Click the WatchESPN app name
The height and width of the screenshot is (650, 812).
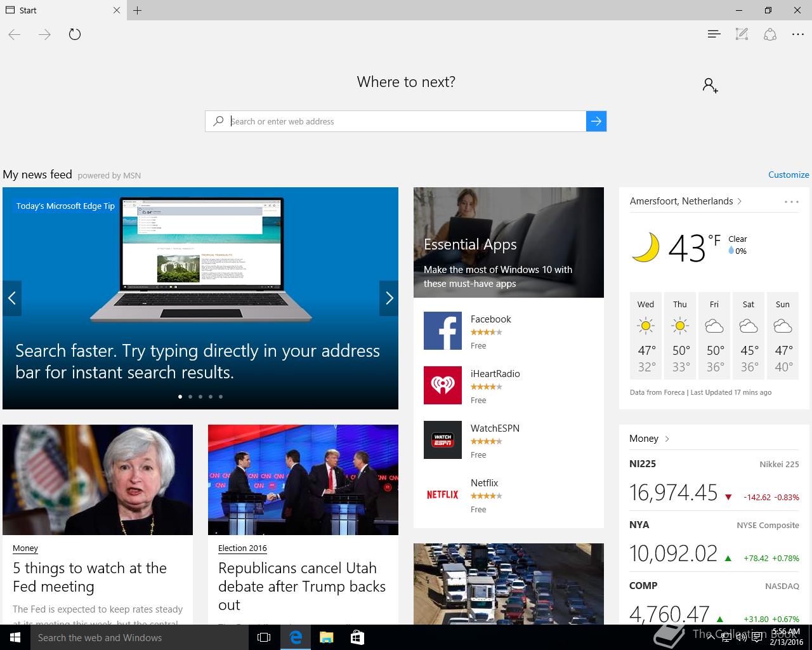point(495,428)
